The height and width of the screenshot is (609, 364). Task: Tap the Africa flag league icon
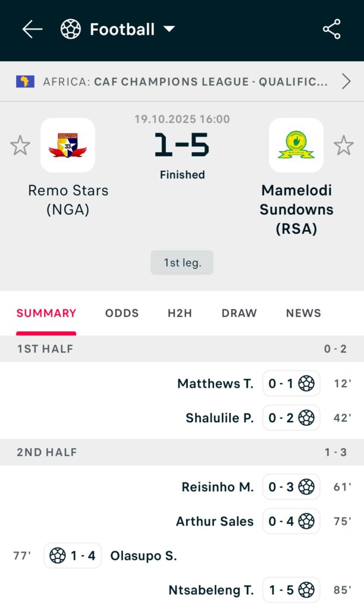pos(25,81)
